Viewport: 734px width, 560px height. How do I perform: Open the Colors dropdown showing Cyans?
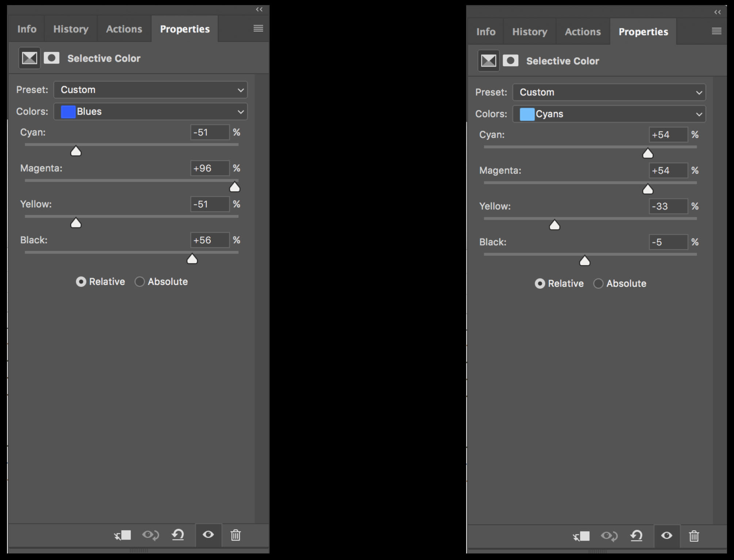[609, 114]
